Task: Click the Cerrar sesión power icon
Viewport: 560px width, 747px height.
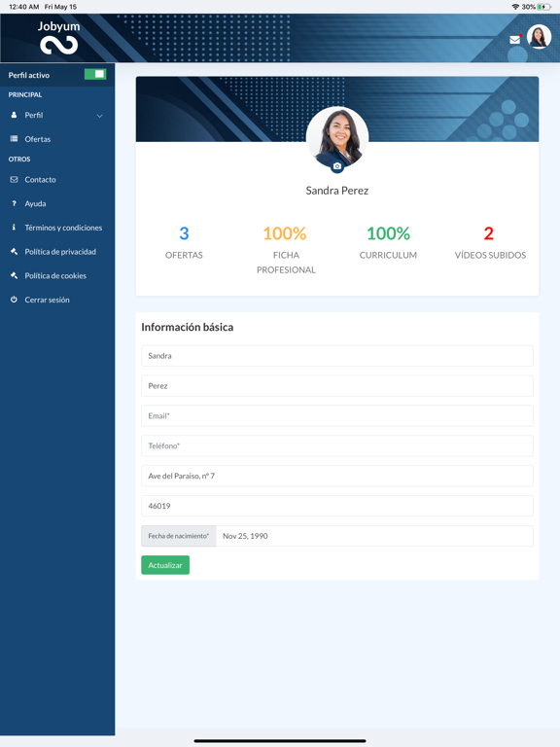Action: coord(14,300)
